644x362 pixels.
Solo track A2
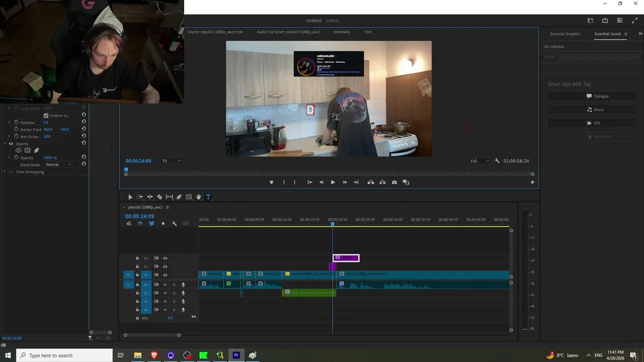pos(174,293)
